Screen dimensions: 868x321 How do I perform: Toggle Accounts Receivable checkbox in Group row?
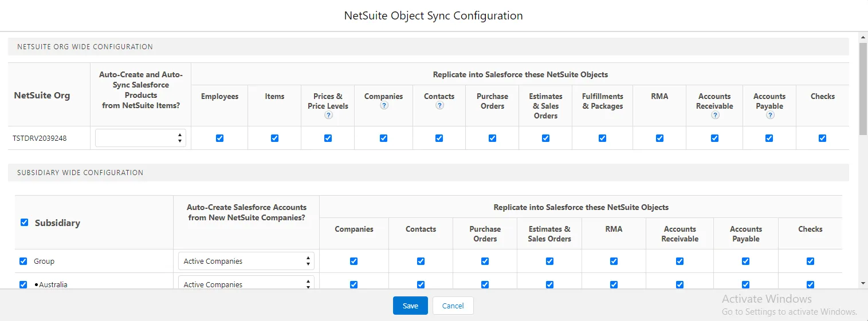[680, 261]
